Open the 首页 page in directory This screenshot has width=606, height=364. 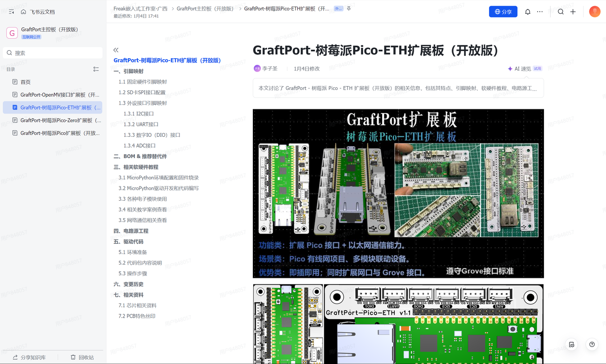53,82
